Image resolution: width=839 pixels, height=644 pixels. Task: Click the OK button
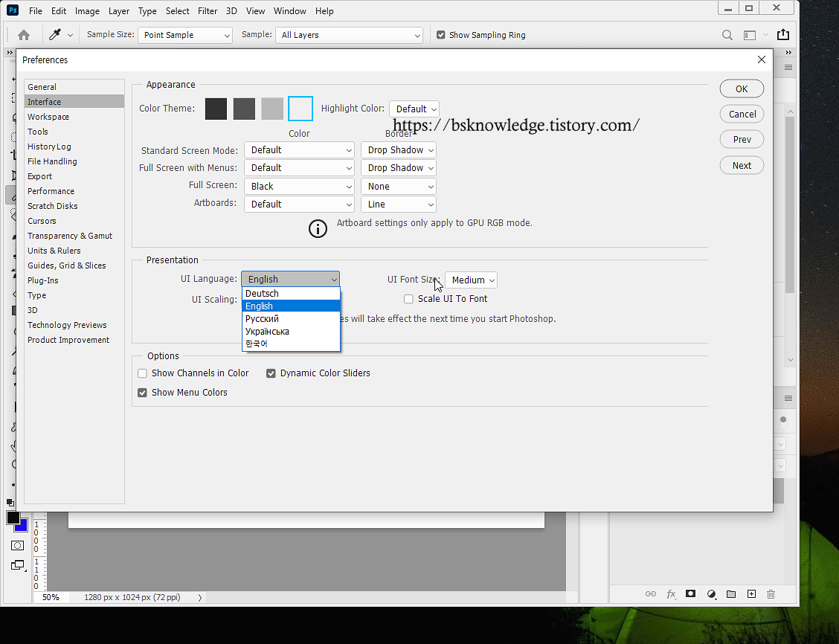[x=742, y=88]
